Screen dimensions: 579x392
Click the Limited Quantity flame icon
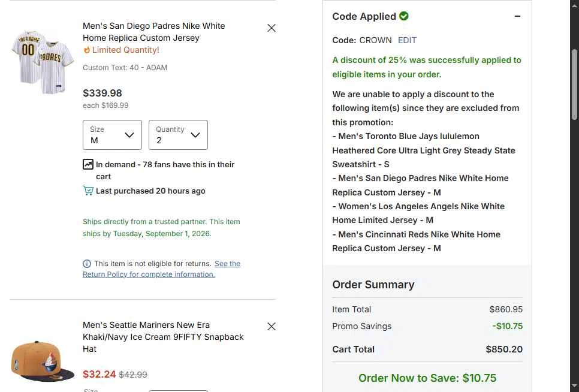coord(87,50)
